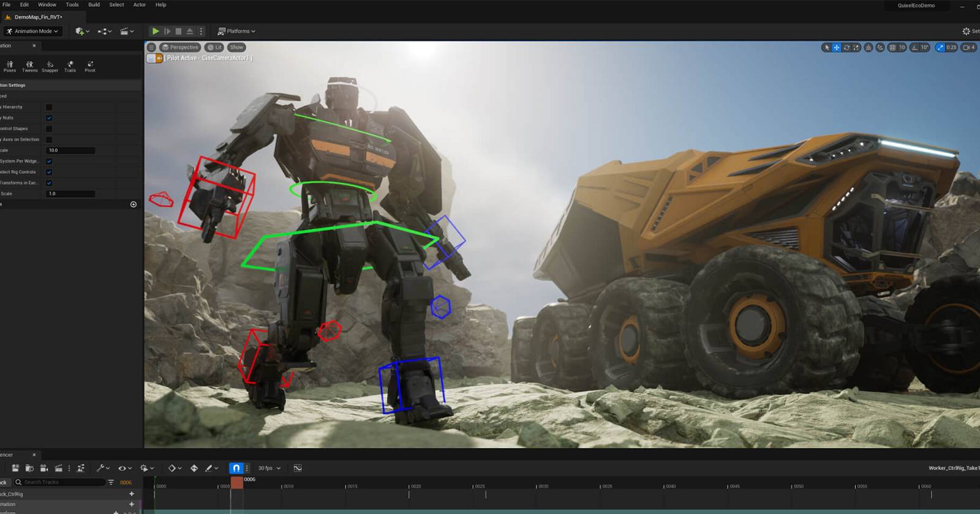This screenshot has height=514, width=980.
Task: Select the rotate transform gizmo
Action: pyautogui.click(x=846, y=47)
